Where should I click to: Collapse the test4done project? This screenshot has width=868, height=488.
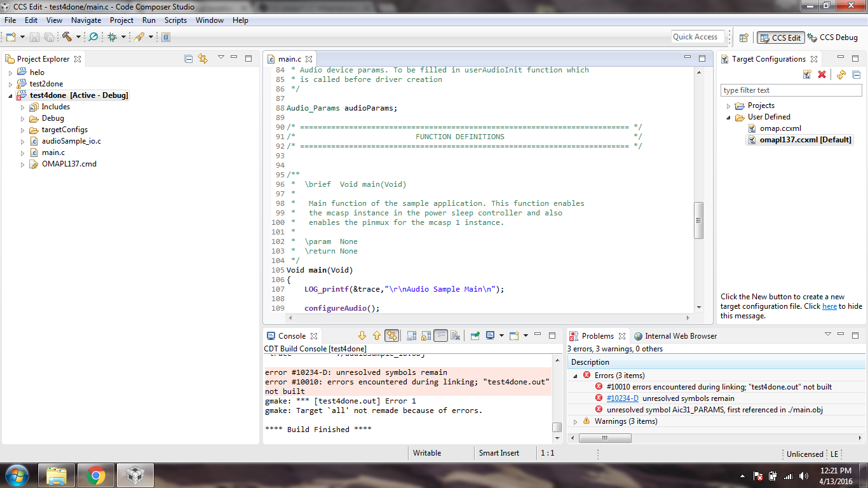pyautogui.click(x=10, y=95)
